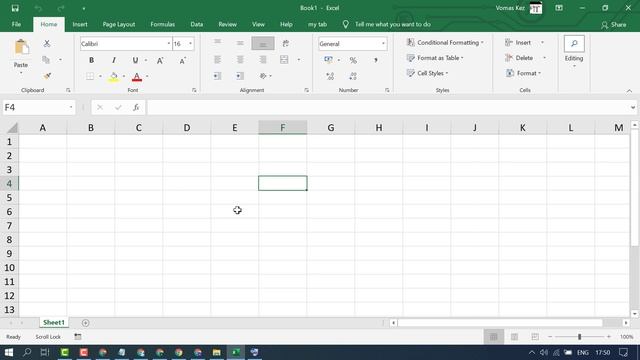Click the Accounting Number Format icon
Screen dimensions: 640x360
tap(328, 60)
